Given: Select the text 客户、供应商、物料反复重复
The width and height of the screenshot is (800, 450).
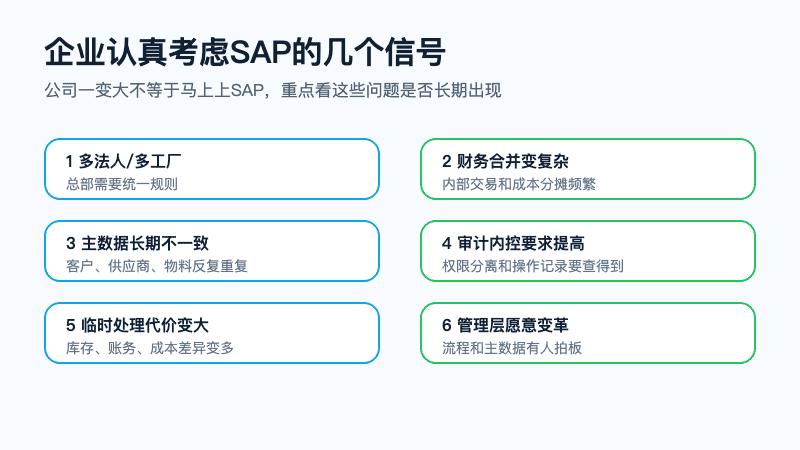Looking at the screenshot, I should click(x=157, y=266).
